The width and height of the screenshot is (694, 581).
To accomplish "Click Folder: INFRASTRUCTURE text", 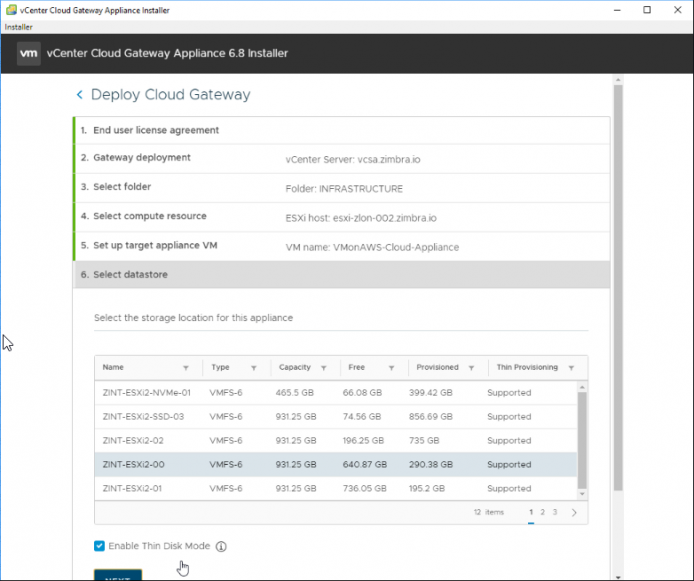I will coord(344,189).
